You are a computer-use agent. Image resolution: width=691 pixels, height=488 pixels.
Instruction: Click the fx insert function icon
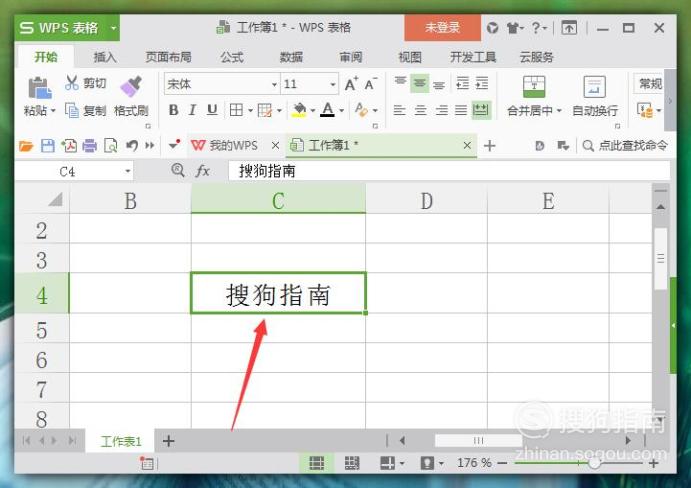coord(203,170)
